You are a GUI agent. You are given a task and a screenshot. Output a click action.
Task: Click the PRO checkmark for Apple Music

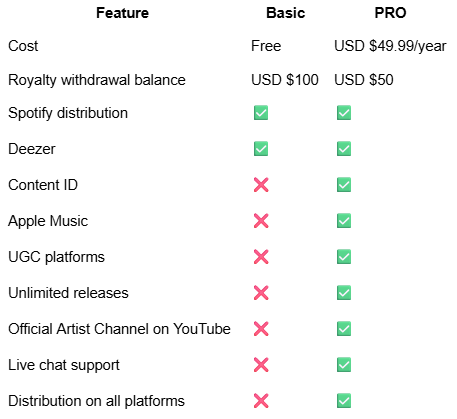coord(344,221)
